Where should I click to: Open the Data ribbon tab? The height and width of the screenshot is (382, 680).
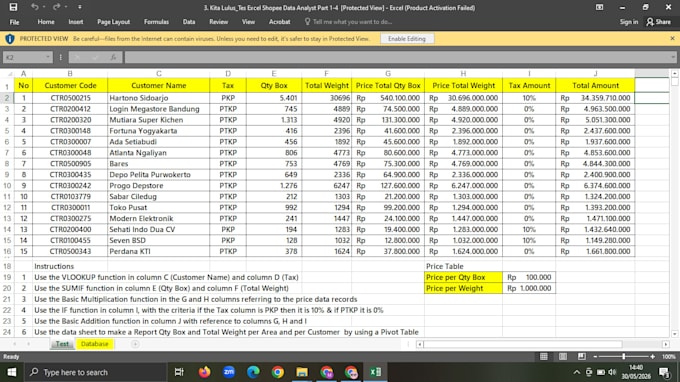tap(189, 22)
